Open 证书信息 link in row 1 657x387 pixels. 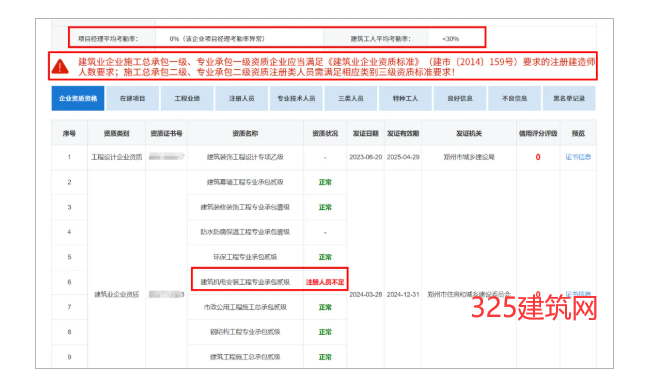click(578, 157)
